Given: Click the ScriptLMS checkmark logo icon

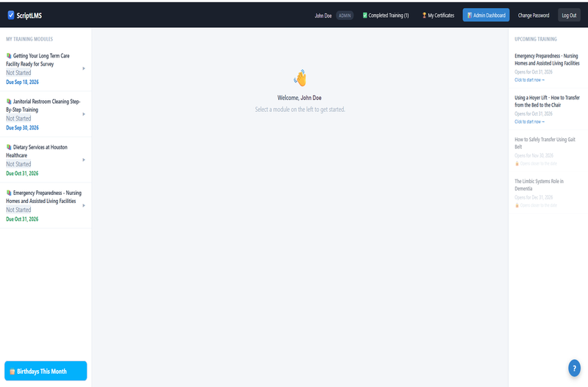Looking at the screenshot, I should [x=11, y=15].
